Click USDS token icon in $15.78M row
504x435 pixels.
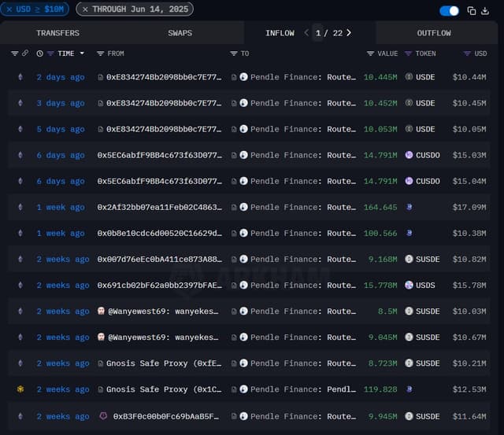pos(409,285)
